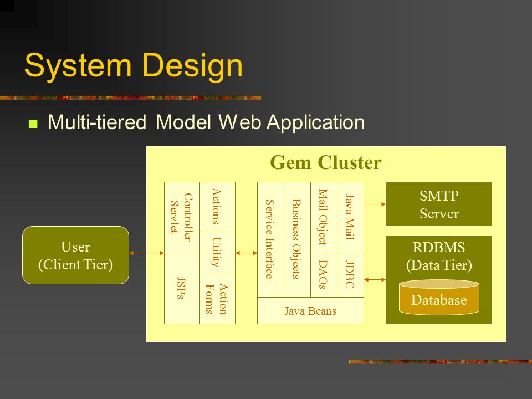Click the "Gem Cluster" heading
Viewport: 532px width, 399px height.
pos(326,162)
